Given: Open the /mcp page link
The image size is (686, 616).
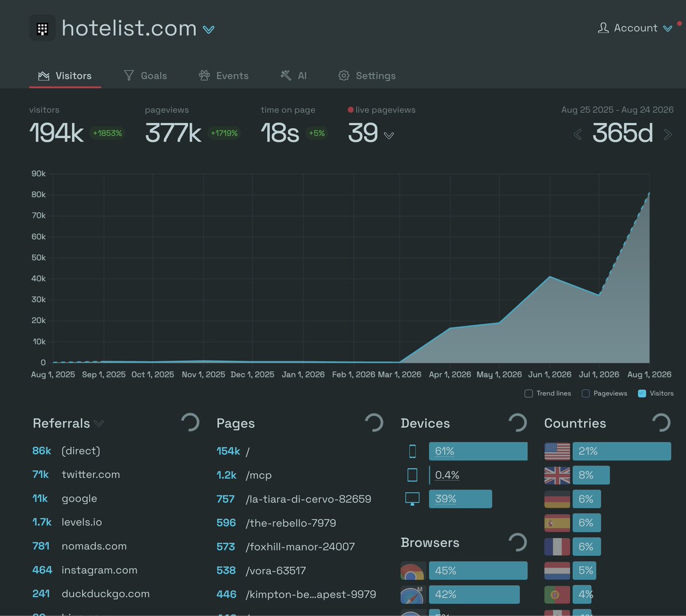Looking at the screenshot, I should 258,475.
